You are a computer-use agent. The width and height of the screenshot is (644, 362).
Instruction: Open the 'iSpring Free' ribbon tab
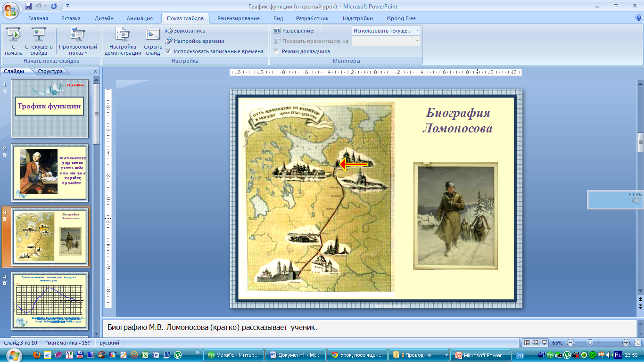coord(401,18)
